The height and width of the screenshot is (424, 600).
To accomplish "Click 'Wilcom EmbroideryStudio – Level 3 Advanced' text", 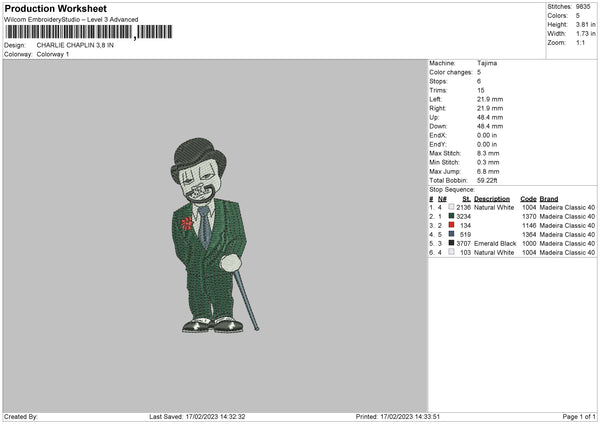I will tap(71, 20).
